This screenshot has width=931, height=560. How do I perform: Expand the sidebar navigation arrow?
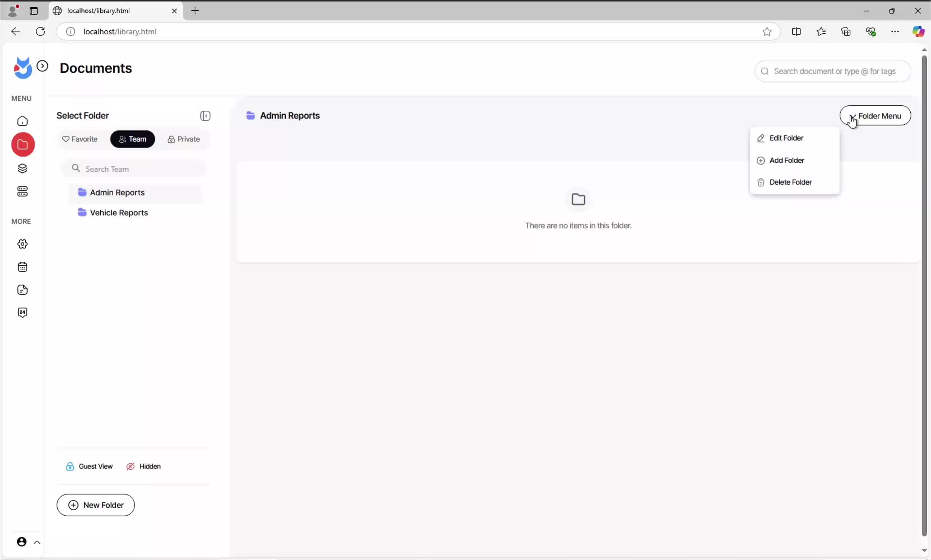[x=42, y=66]
